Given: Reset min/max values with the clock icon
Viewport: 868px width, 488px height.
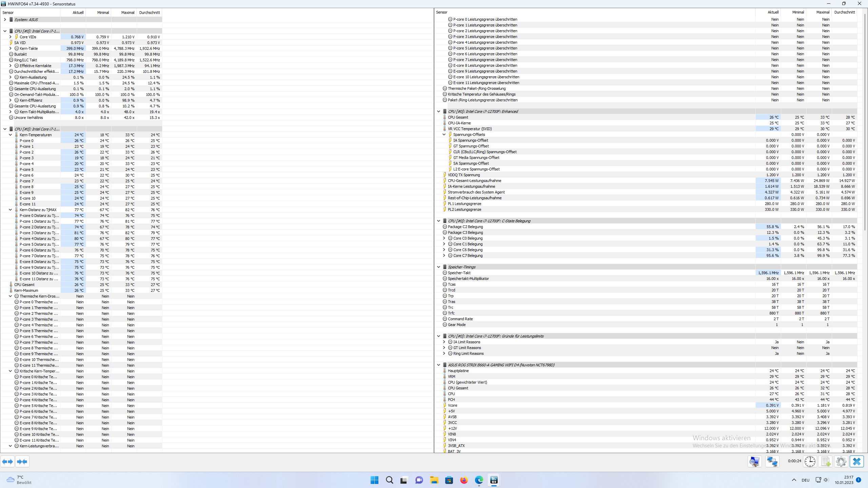Looking at the screenshot, I should tap(810, 462).
